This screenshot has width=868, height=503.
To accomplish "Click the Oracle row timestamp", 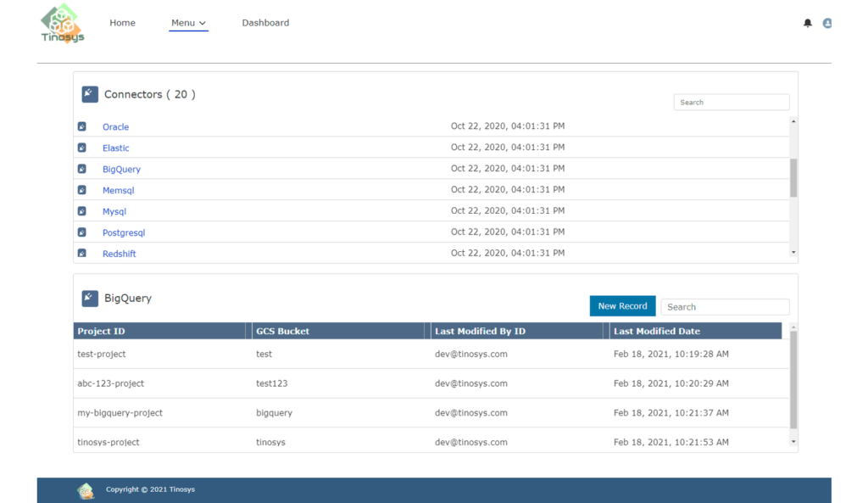I will pos(508,126).
